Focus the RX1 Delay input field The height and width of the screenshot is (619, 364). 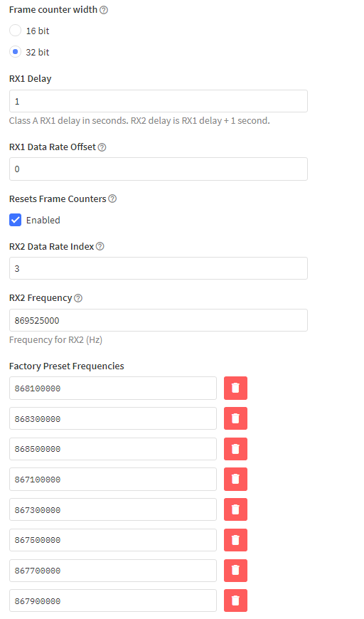pyautogui.click(x=158, y=101)
